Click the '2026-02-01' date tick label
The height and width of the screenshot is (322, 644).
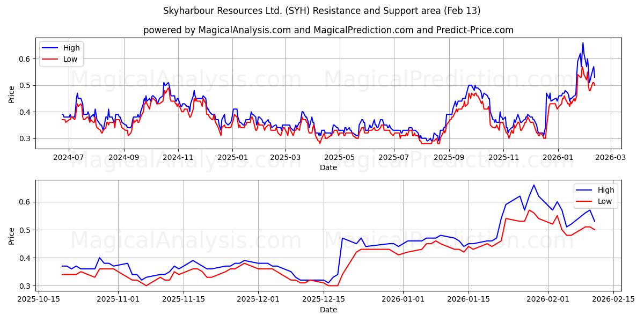(548, 299)
